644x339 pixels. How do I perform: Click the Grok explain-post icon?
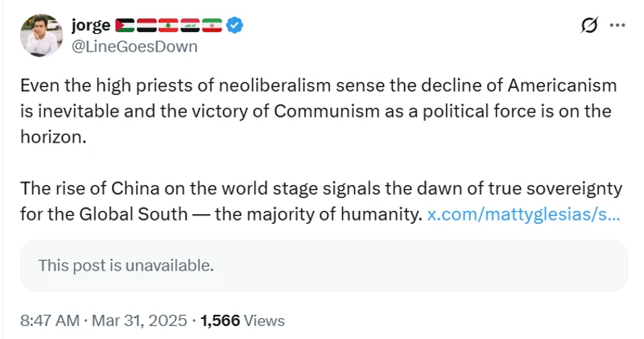tap(590, 25)
